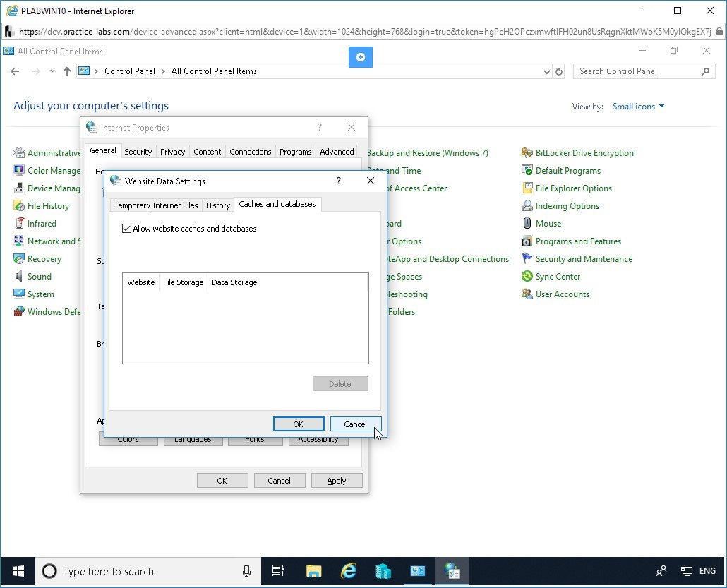Click the User Accounts icon
The height and width of the screenshot is (588, 727).
527,294
